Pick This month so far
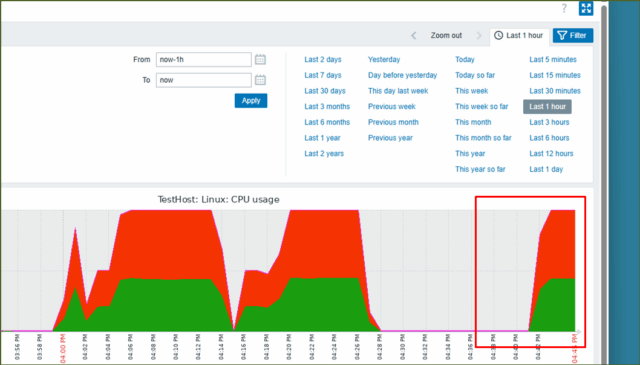This screenshot has height=365, width=640. [483, 138]
